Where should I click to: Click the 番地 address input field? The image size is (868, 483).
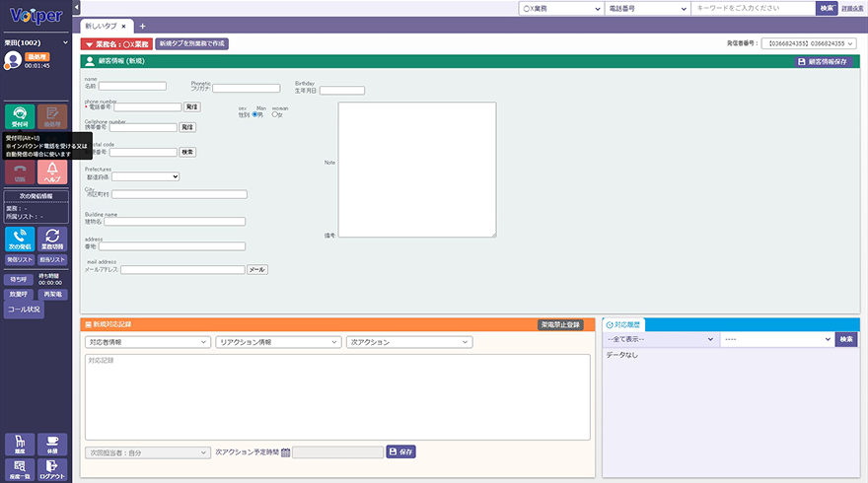point(172,246)
